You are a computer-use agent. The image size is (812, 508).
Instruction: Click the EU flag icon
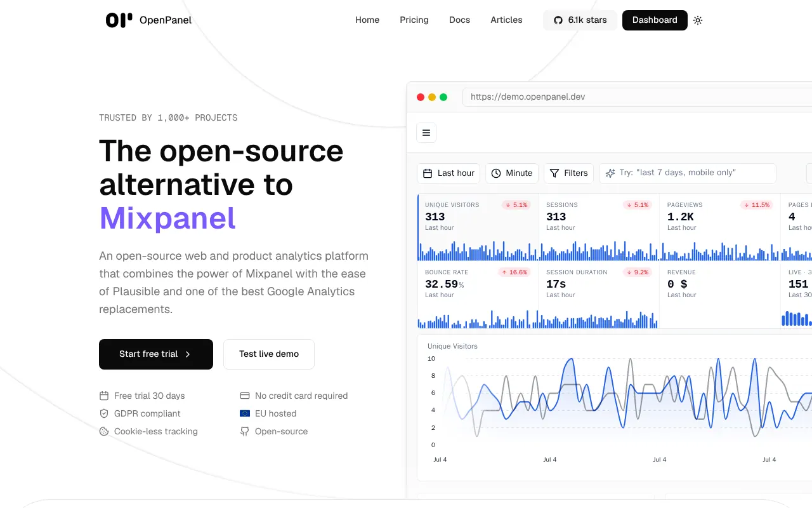(x=245, y=413)
